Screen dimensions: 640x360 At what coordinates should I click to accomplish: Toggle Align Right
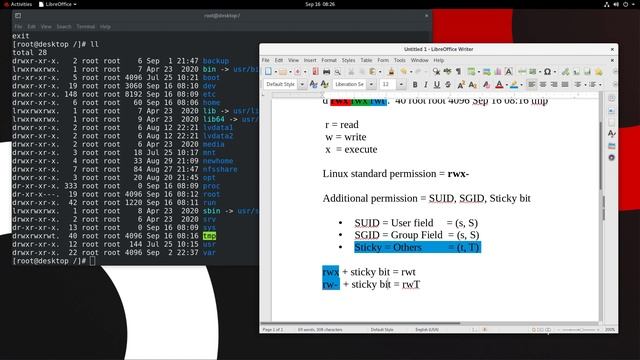pyautogui.click(x=554, y=84)
